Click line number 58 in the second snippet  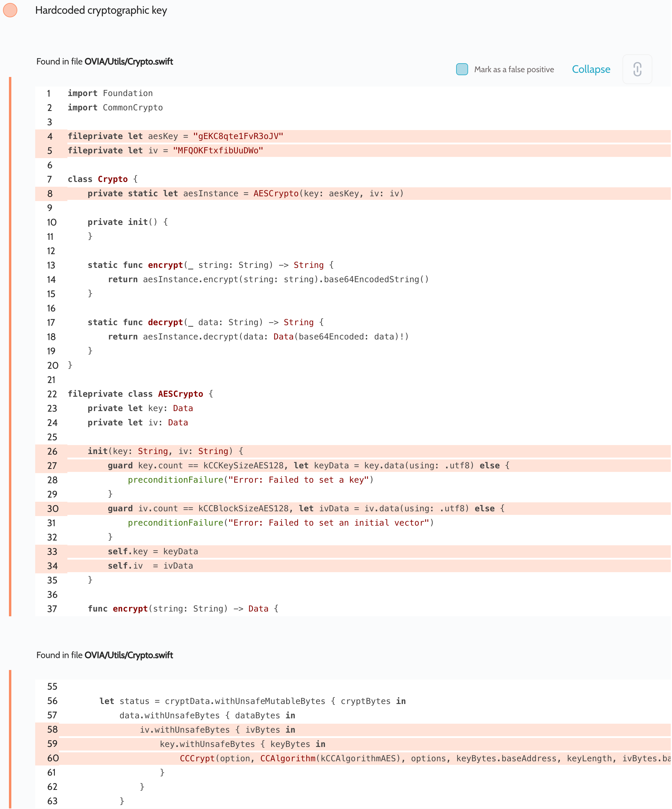pyautogui.click(x=52, y=730)
